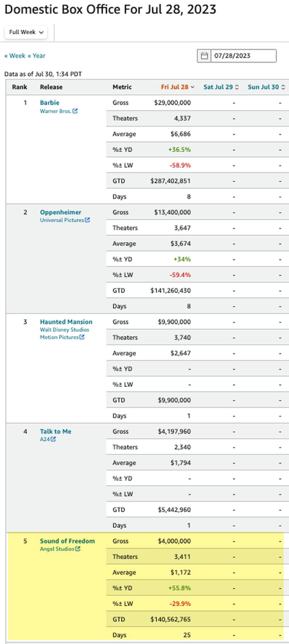Sort by Sun Jul 30 column arrows
The height and width of the screenshot is (644, 289).
coord(283,87)
